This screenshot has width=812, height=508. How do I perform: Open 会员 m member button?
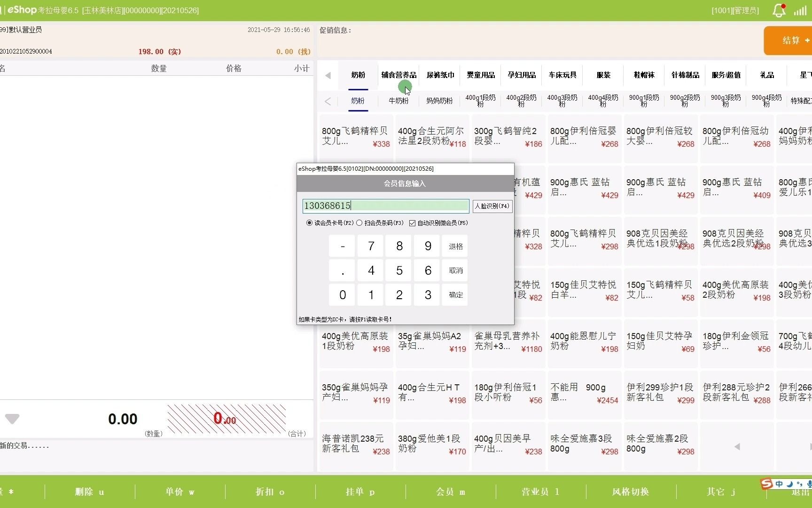tap(451, 492)
